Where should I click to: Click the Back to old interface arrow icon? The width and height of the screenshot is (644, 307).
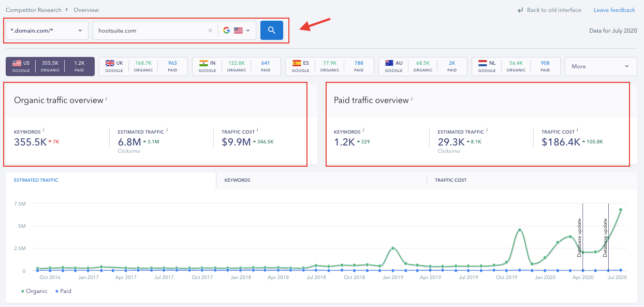520,10
